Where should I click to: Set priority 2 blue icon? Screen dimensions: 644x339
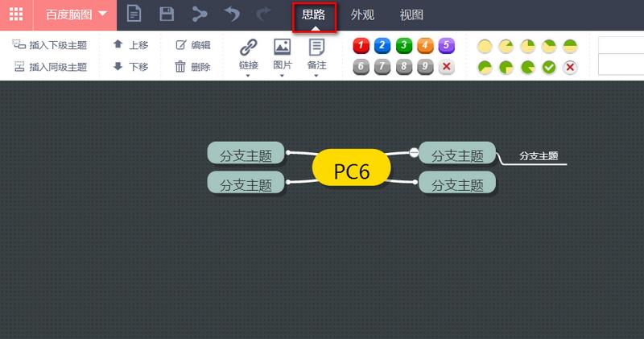[382, 46]
